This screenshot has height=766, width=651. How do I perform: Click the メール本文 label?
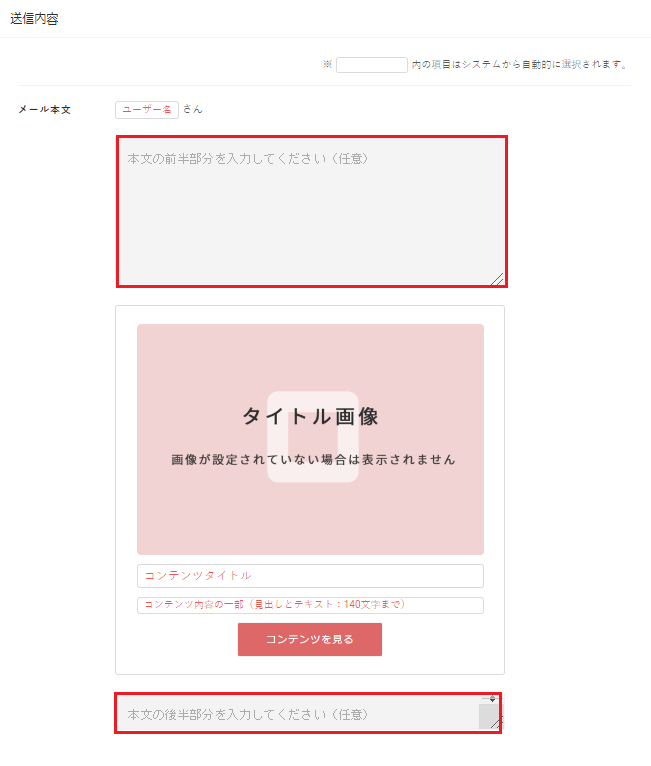coord(44,109)
